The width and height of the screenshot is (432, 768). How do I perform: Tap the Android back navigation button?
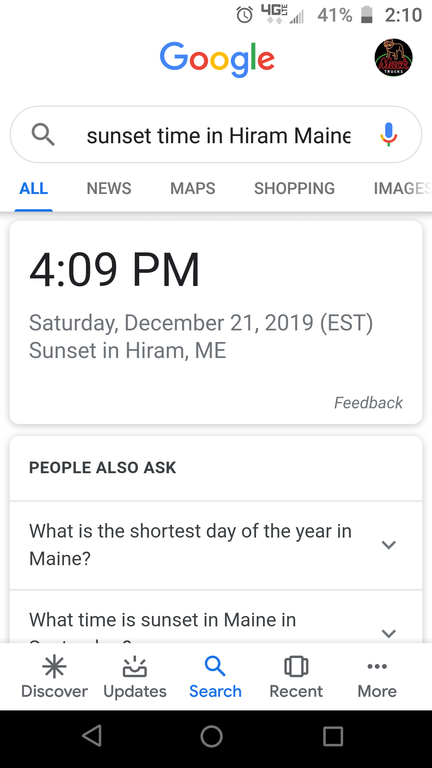pyautogui.click(x=92, y=736)
